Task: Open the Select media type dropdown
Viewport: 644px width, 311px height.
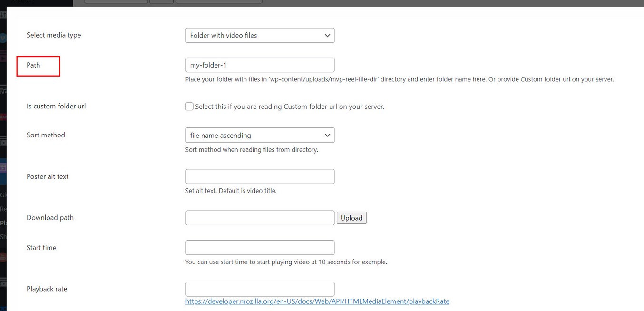Action: [x=260, y=35]
